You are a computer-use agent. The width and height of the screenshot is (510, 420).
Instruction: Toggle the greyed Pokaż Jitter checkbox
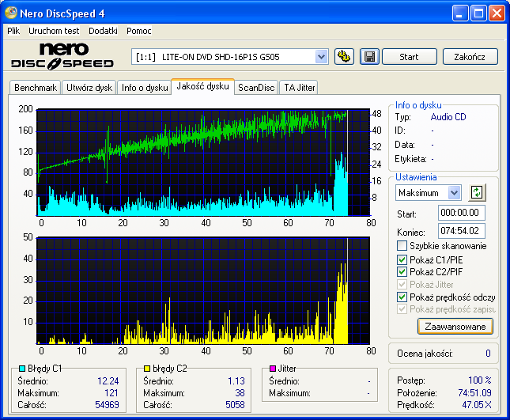pyautogui.click(x=402, y=284)
